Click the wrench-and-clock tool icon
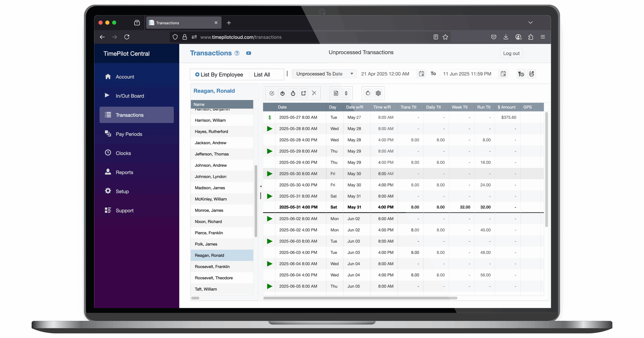Screen dimensions: 644x338 coord(521,74)
